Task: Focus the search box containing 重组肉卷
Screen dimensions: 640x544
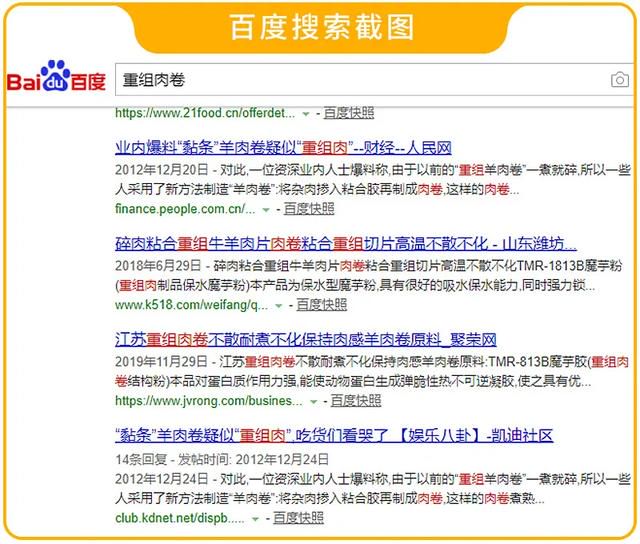Action: point(373,80)
